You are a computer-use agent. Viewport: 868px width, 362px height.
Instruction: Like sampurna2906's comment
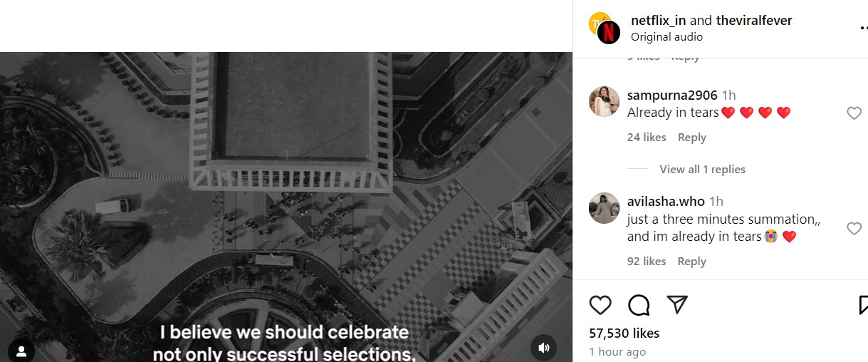click(854, 113)
